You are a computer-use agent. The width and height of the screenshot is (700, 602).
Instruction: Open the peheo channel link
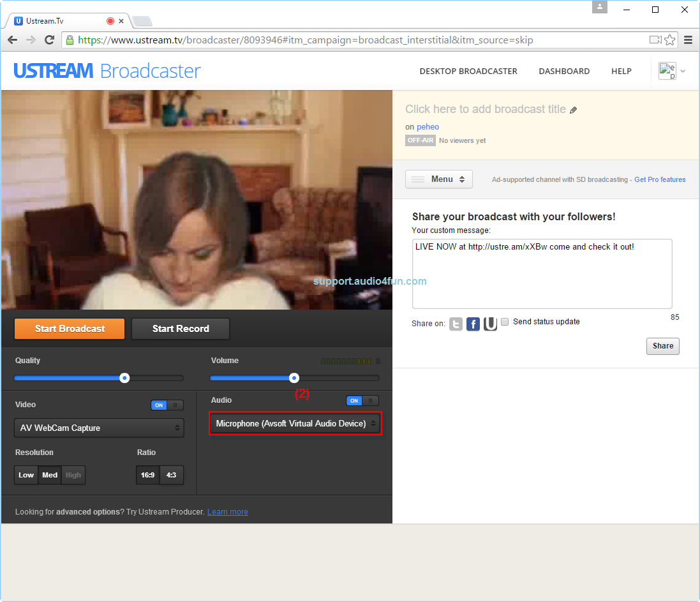point(428,127)
